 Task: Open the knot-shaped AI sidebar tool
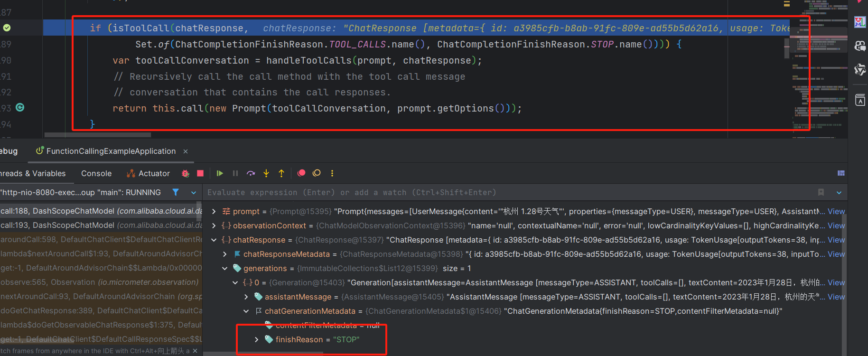pyautogui.click(x=860, y=70)
